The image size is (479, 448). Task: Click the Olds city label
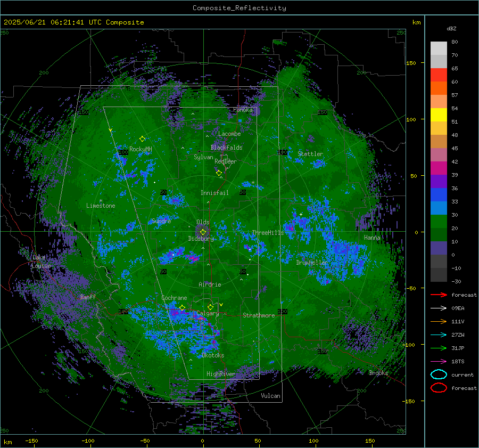tap(203, 222)
